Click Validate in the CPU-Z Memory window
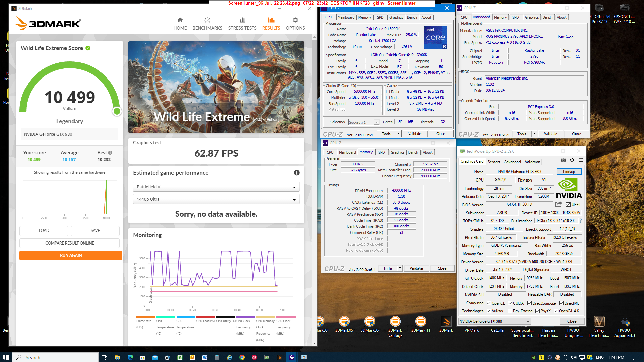 (416, 268)
